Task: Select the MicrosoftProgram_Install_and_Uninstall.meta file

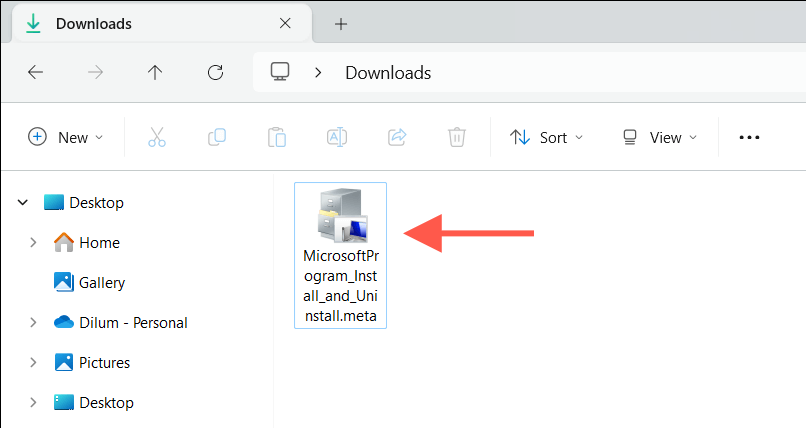Action: click(x=340, y=255)
